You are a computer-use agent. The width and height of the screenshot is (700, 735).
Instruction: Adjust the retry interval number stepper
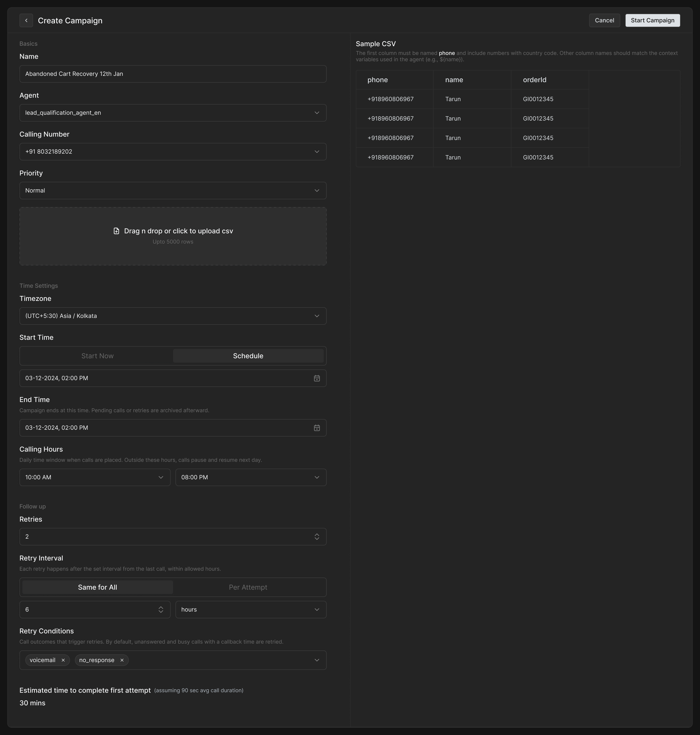coord(160,609)
